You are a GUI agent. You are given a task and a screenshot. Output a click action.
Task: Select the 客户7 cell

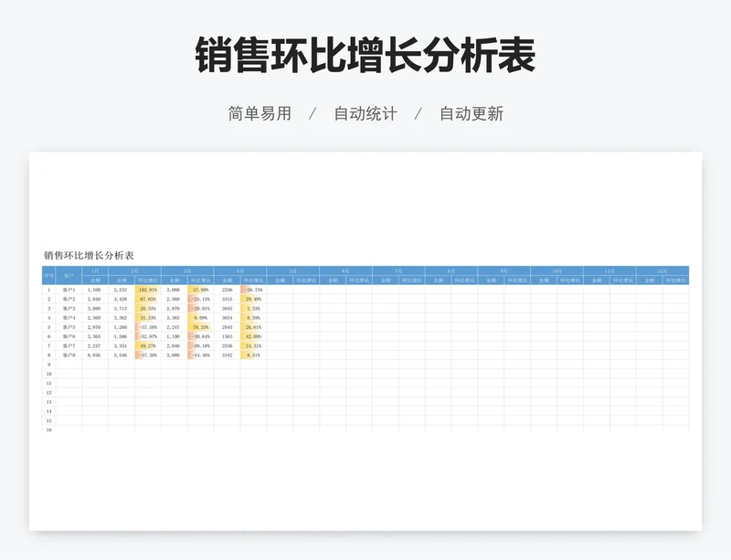tap(69, 345)
